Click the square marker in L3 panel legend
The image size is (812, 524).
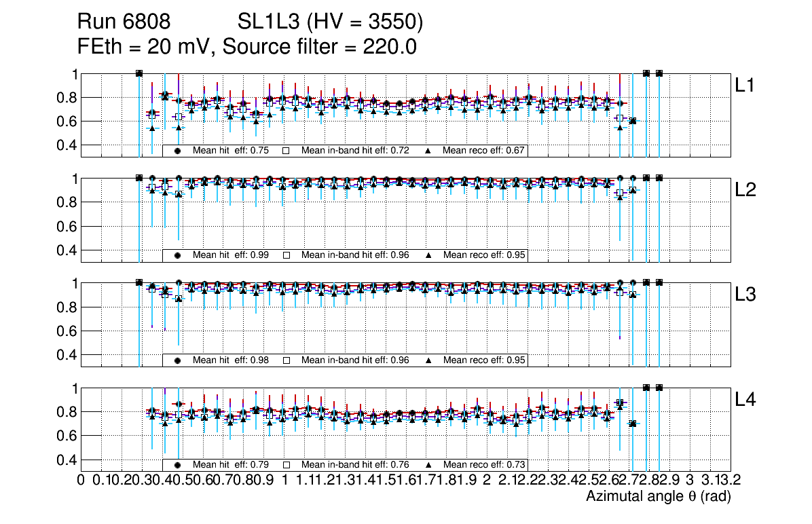tap(286, 360)
